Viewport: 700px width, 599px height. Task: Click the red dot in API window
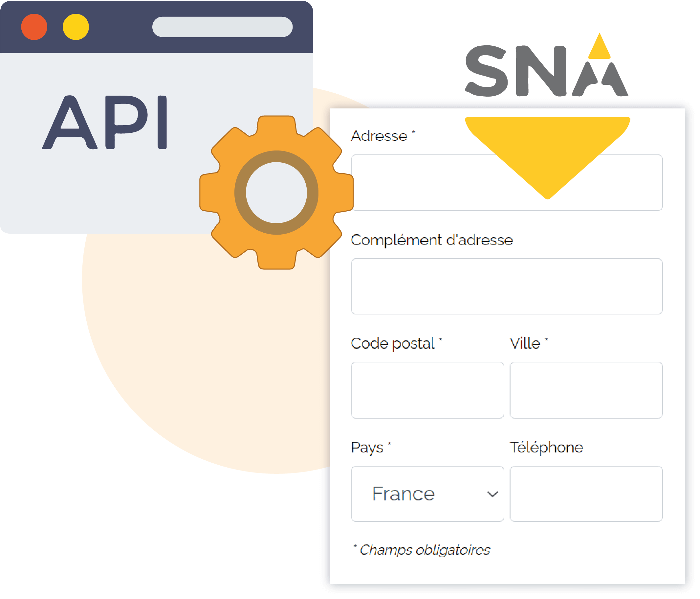tap(34, 27)
